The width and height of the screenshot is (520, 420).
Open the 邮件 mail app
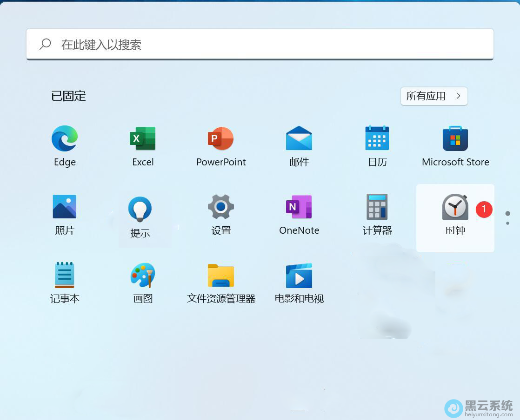(x=299, y=138)
